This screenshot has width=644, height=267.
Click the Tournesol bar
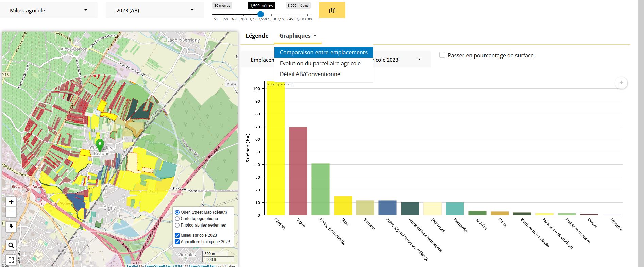[433, 208]
